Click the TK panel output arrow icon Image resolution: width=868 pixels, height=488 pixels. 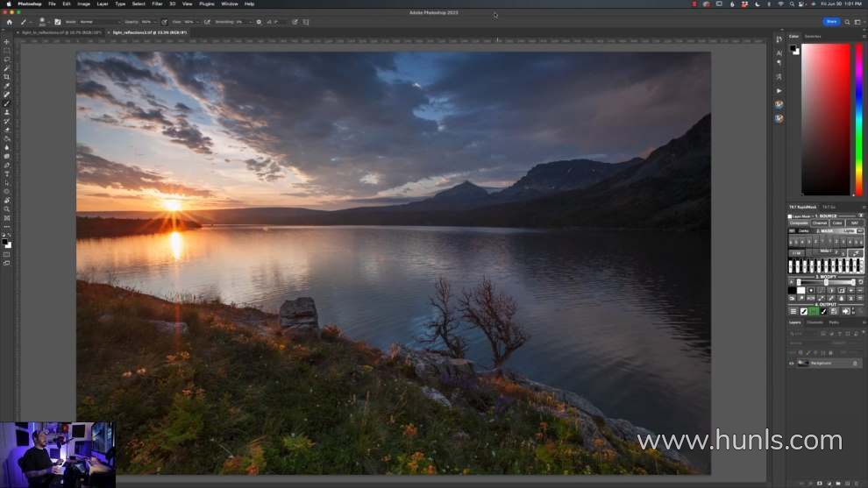(845, 312)
